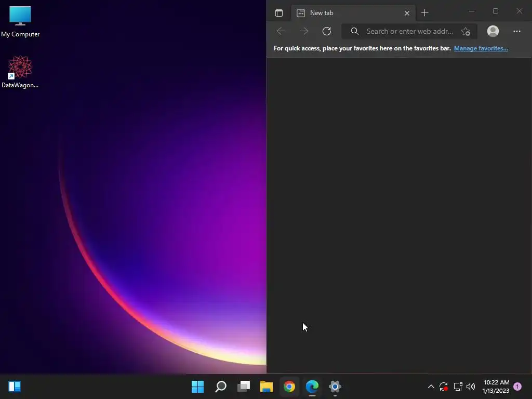Add this page to favorites star icon
The height and width of the screenshot is (399, 532).
tap(466, 32)
